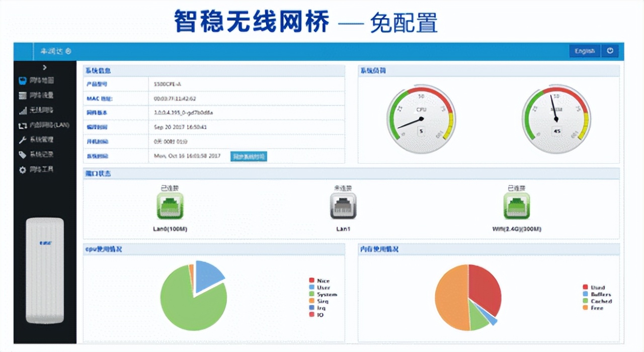Click the 同步系统时间 sync time button
This screenshot has width=644, height=352.
249,156
